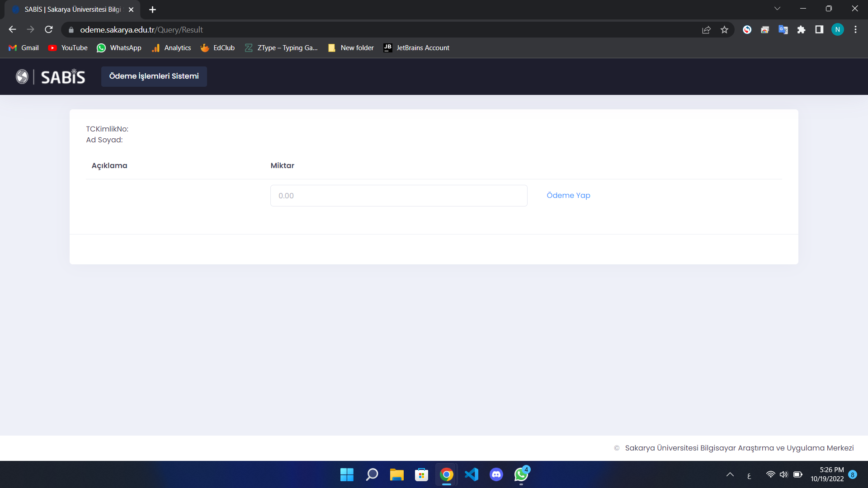Open the share page icon in address bar
The image size is (868, 488).
pyautogui.click(x=706, y=30)
